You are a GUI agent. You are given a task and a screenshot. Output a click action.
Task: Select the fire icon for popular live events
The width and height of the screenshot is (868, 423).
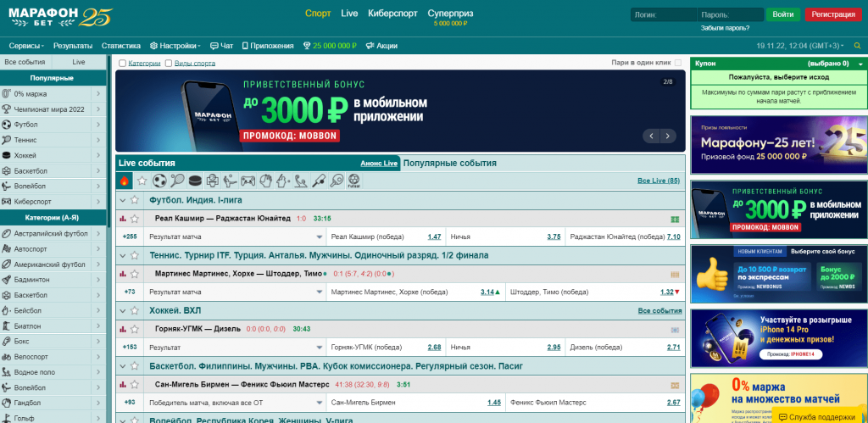(x=124, y=181)
